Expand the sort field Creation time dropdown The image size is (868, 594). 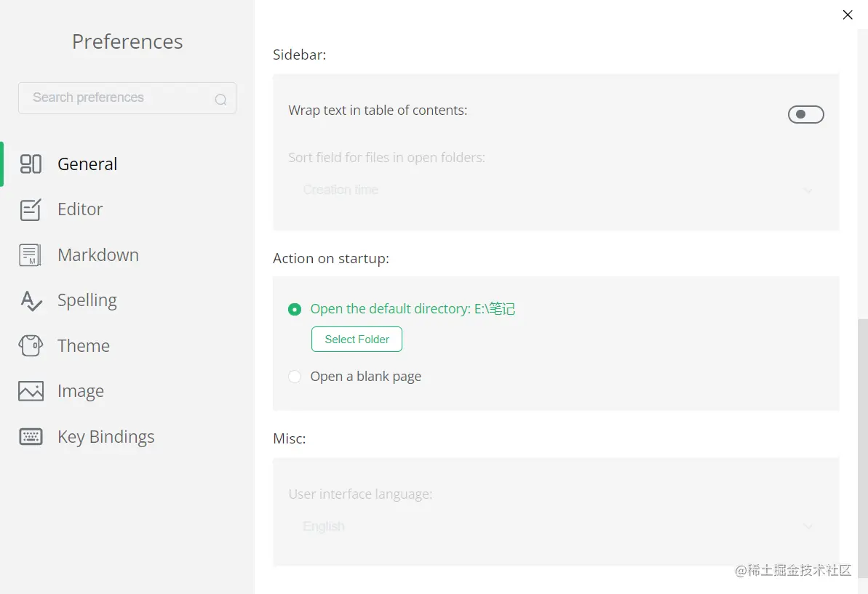pos(557,190)
